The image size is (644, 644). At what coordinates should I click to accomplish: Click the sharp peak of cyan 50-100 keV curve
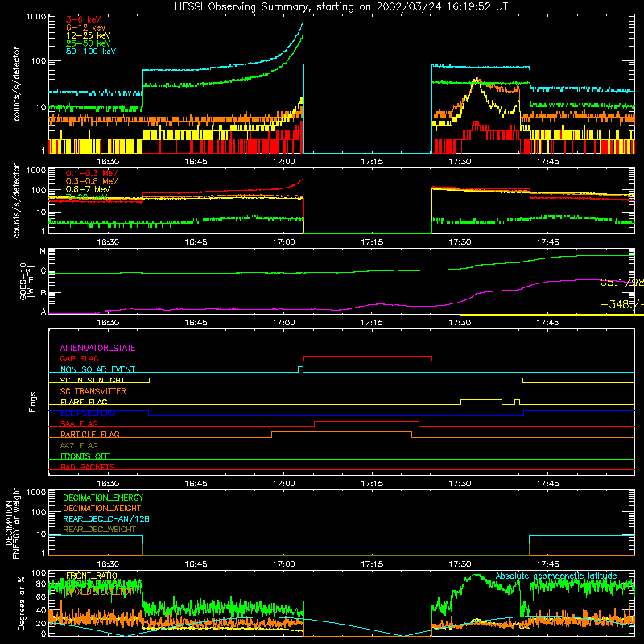click(303, 25)
